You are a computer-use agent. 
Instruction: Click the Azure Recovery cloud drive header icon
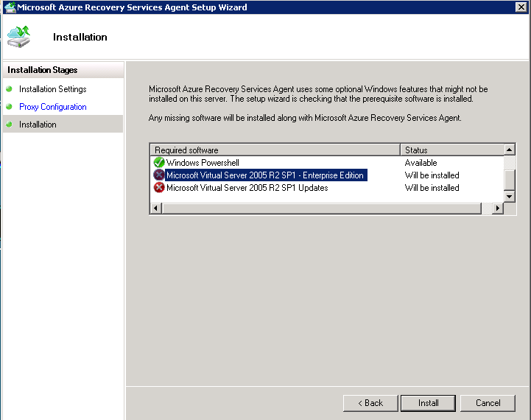point(18,37)
